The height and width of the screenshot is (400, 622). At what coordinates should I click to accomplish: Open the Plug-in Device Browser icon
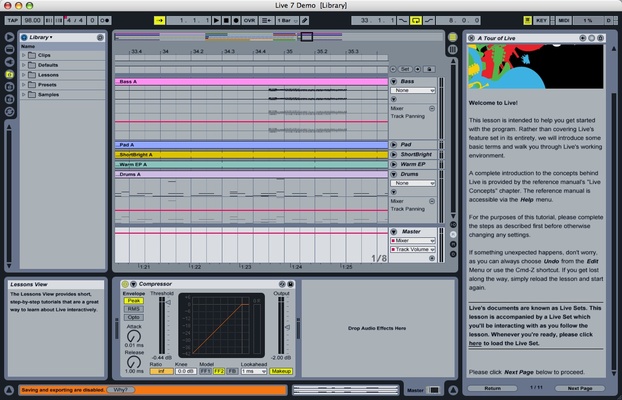pyautogui.click(x=10, y=62)
